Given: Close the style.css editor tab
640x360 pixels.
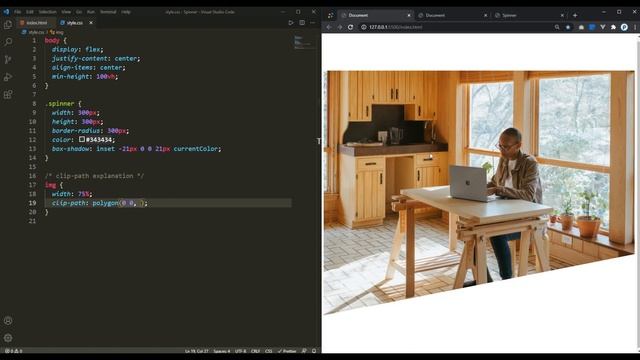Looking at the screenshot, I should pos(91,23).
